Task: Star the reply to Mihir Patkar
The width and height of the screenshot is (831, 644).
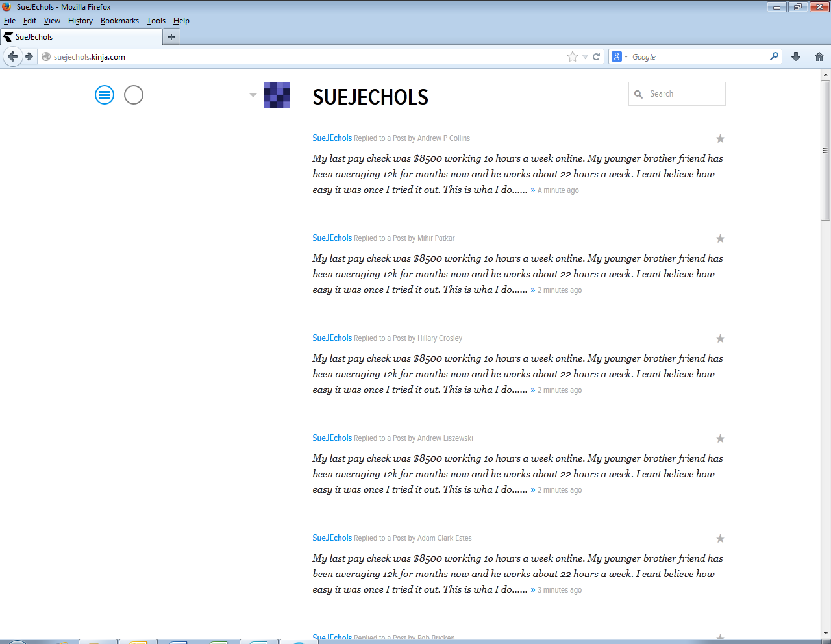Action: (720, 239)
